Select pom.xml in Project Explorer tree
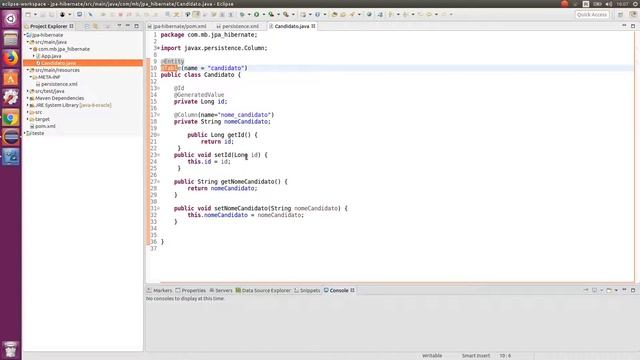 44,126
